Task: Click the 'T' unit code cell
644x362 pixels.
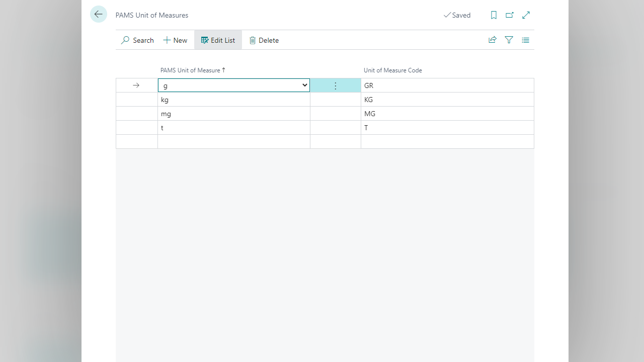Action: point(447,128)
